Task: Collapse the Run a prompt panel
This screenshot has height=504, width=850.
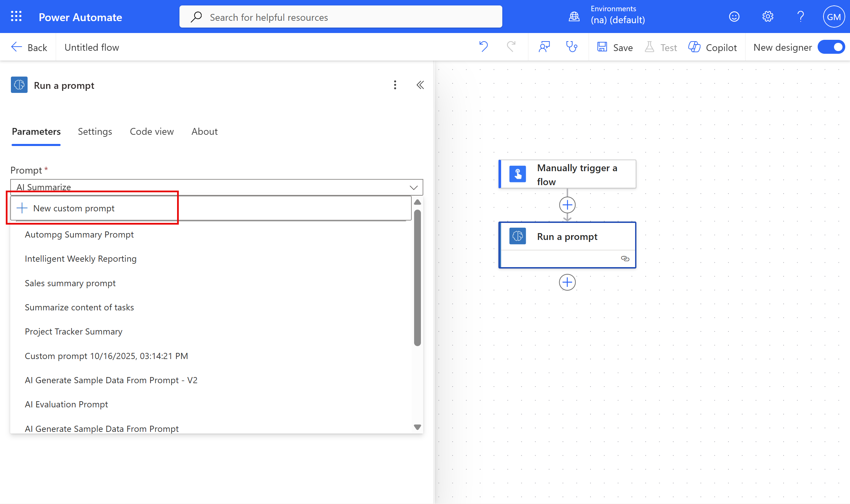Action: point(420,85)
